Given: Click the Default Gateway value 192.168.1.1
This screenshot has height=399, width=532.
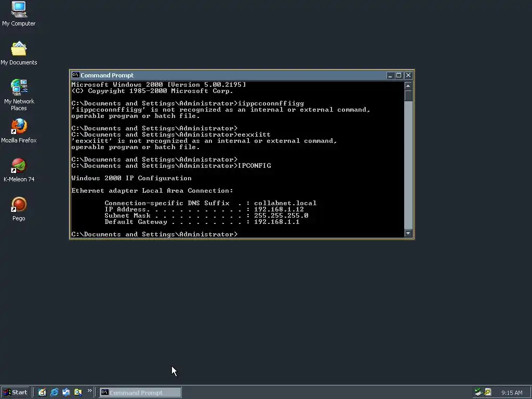Looking at the screenshot, I should [277, 222].
